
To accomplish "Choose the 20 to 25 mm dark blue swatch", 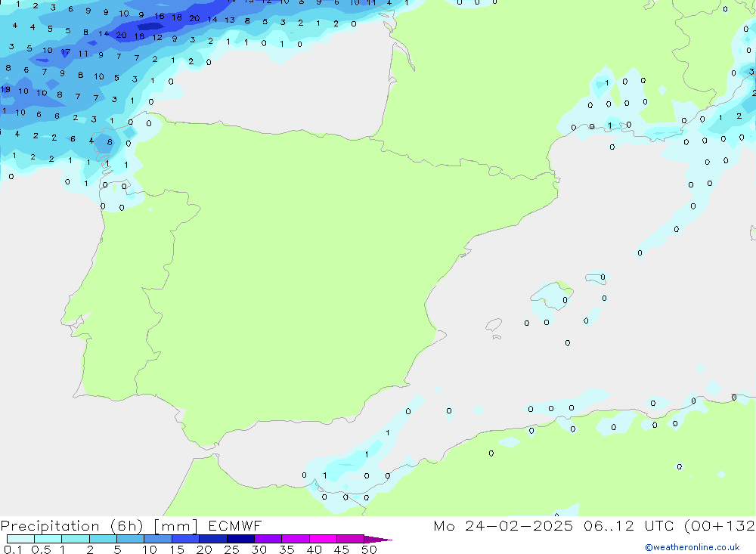I will coord(213,539).
